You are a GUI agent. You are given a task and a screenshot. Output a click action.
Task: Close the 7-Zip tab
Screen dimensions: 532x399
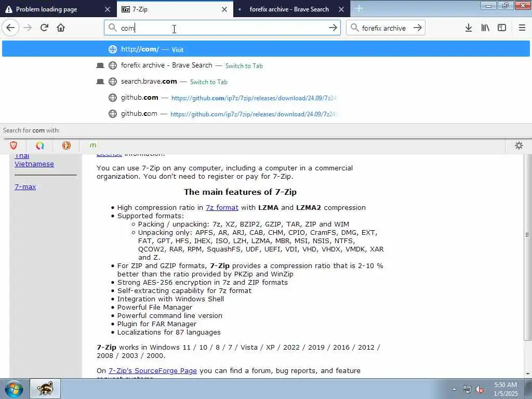coord(224,9)
